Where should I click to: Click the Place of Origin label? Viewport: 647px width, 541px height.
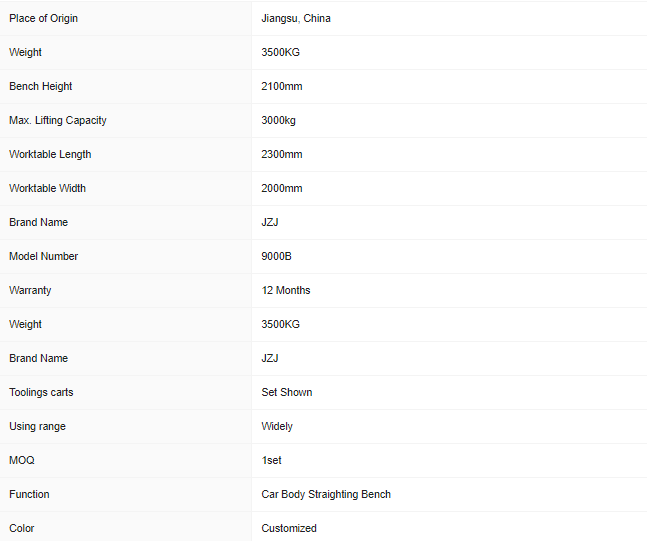click(x=43, y=18)
